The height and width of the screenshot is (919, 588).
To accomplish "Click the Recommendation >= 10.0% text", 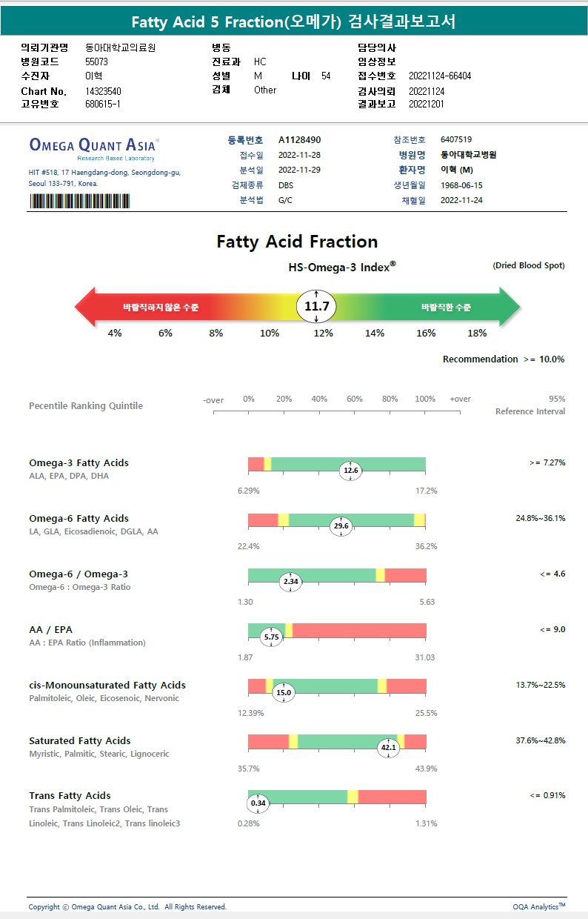I will click(504, 359).
